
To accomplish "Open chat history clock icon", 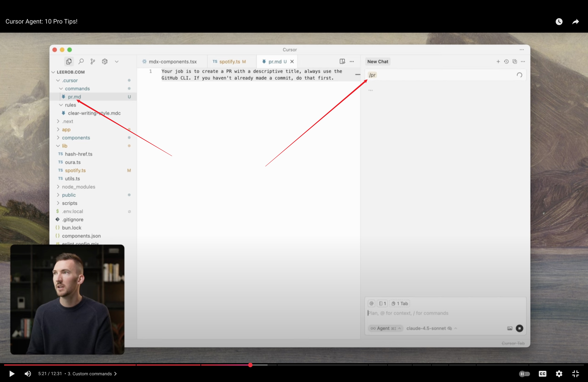I will click(506, 61).
